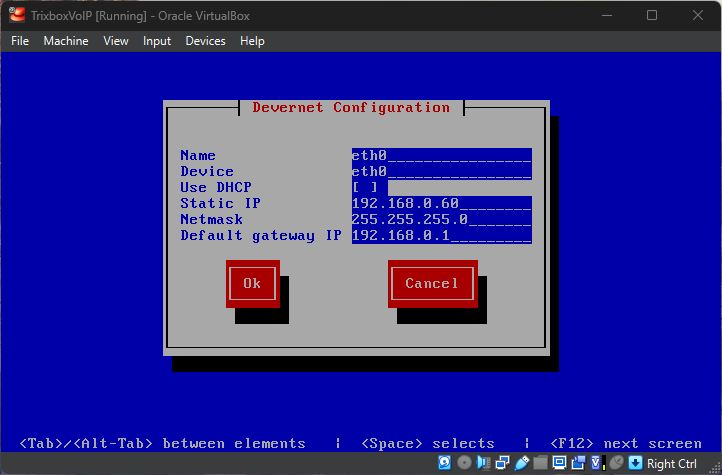Screen dimensions: 722x475
Task: Click the Devernet Configuration dialog title
Action: point(351,108)
